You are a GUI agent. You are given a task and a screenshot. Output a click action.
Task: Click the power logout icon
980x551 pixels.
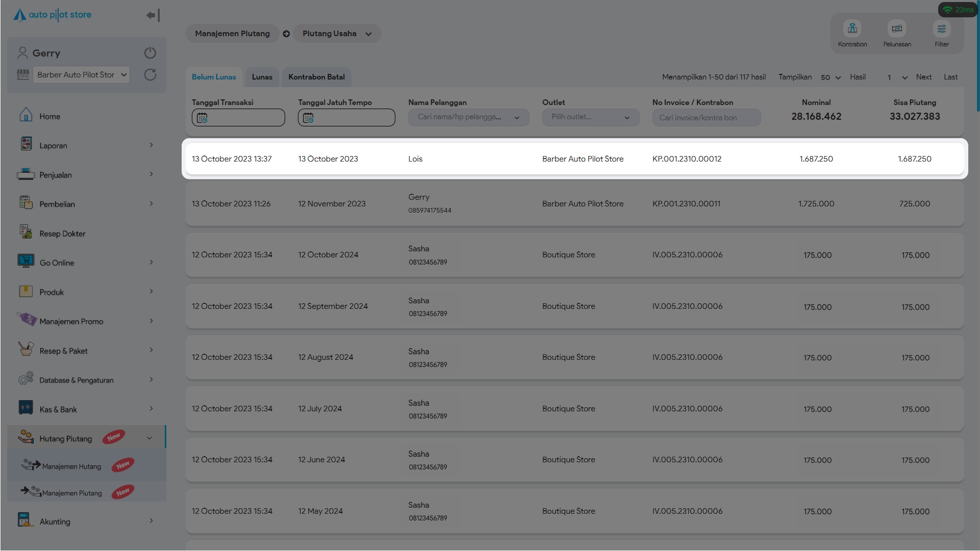150,53
